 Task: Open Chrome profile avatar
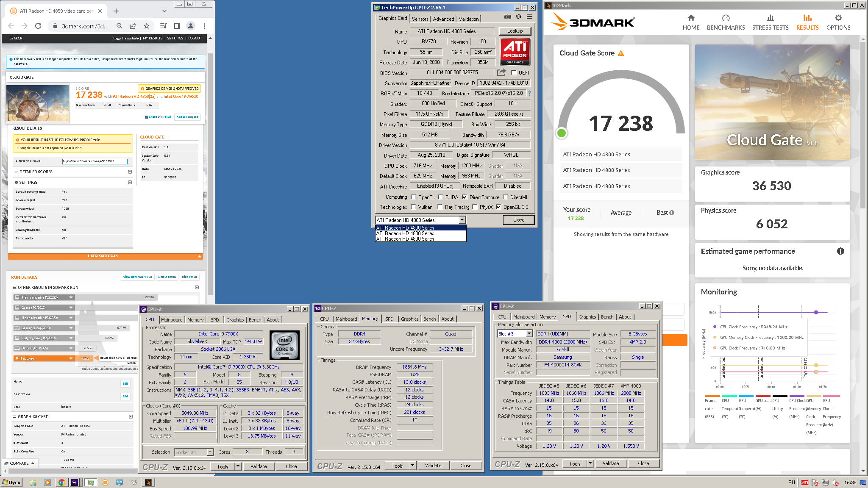coord(191,26)
